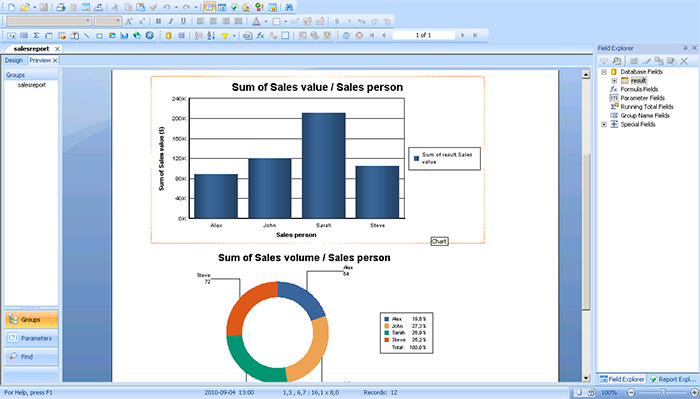
Task: Click the Find panel button
Action: click(x=31, y=357)
